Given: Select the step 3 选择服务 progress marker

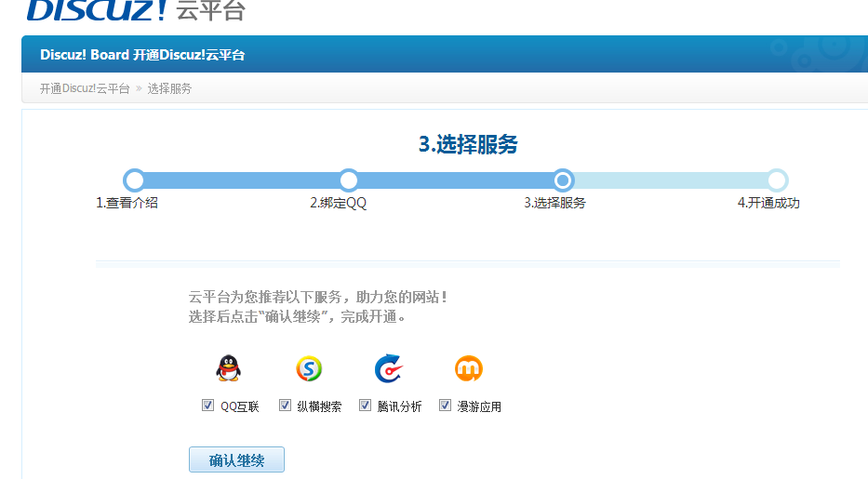Looking at the screenshot, I should 563,180.
